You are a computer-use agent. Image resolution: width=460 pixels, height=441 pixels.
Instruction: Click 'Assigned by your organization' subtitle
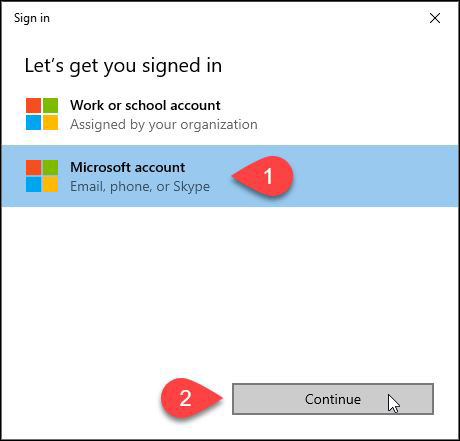(x=164, y=125)
